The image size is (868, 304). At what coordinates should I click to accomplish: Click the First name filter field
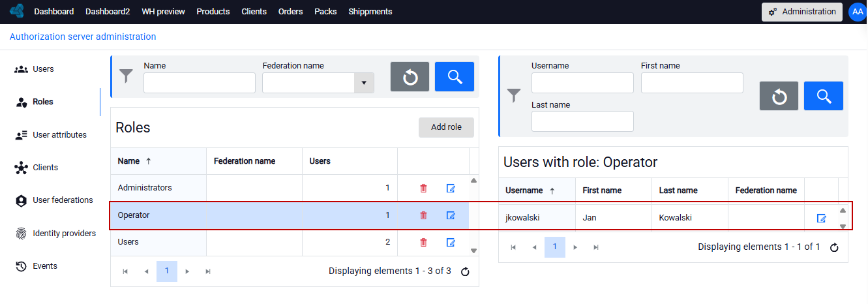pyautogui.click(x=692, y=83)
